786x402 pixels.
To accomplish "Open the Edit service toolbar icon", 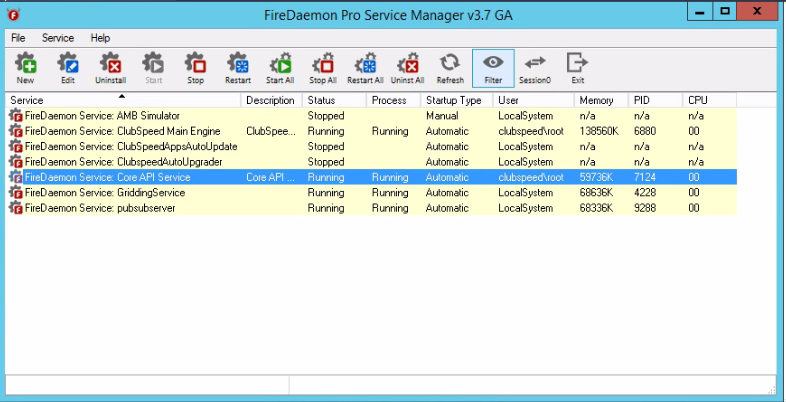I will click(68, 68).
